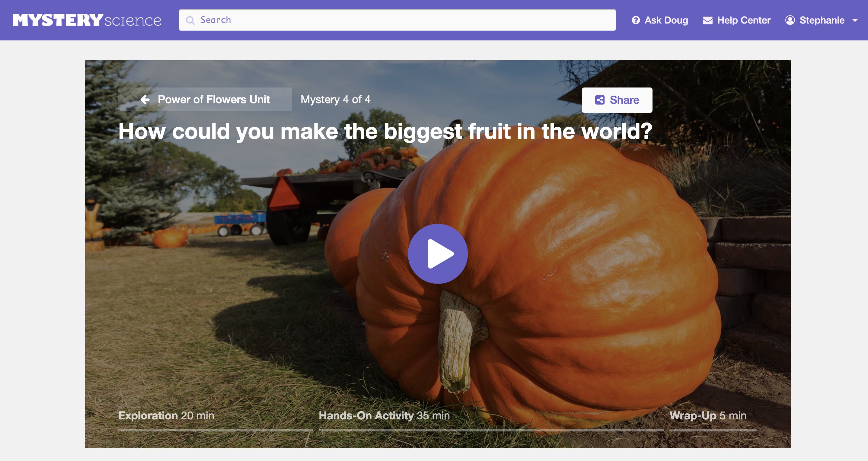Click the Share button
The width and height of the screenshot is (868, 461).
(x=617, y=100)
